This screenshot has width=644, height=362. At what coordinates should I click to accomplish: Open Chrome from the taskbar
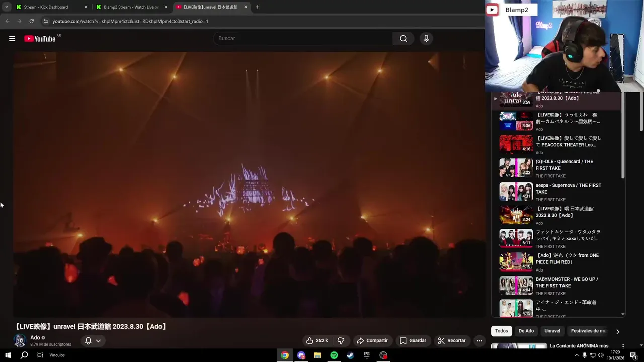(285, 355)
